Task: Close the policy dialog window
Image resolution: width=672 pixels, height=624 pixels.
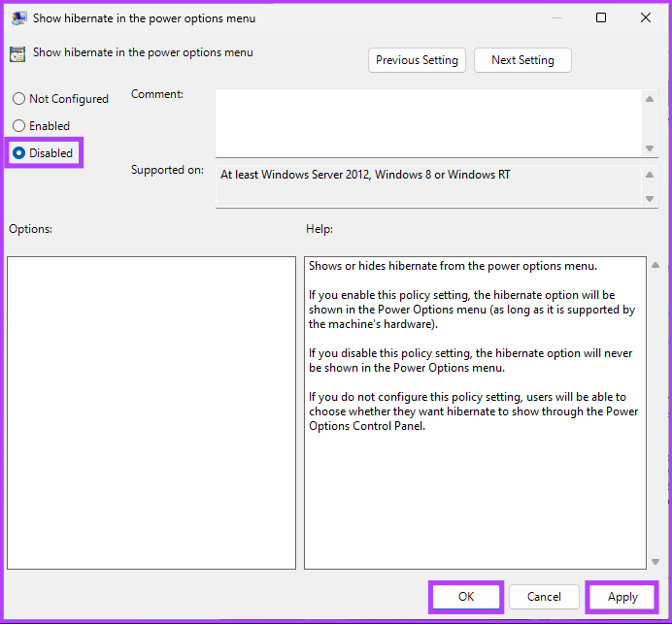Action: point(646,17)
